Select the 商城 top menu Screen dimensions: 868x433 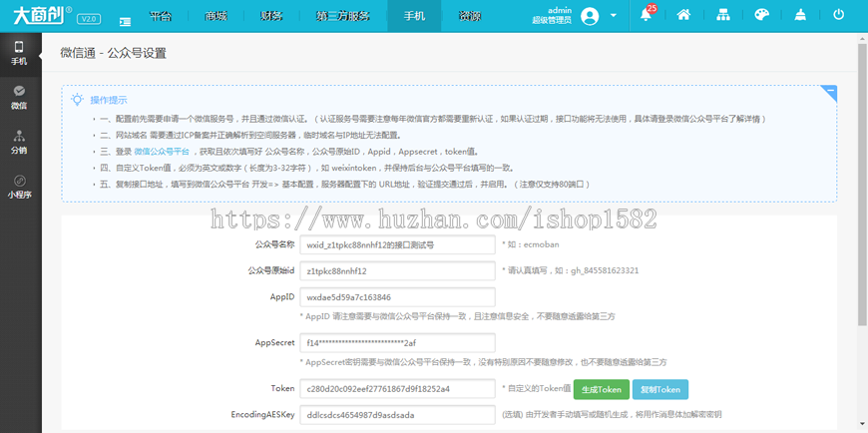pyautogui.click(x=216, y=16)
